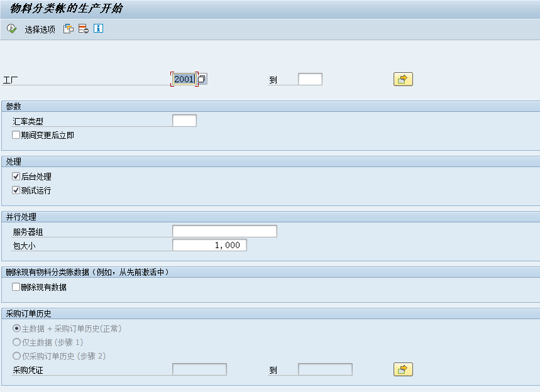Screen dimensions: 540x392
Task: Click the 采购凭证 from field
Action: (x=199, y=369)
